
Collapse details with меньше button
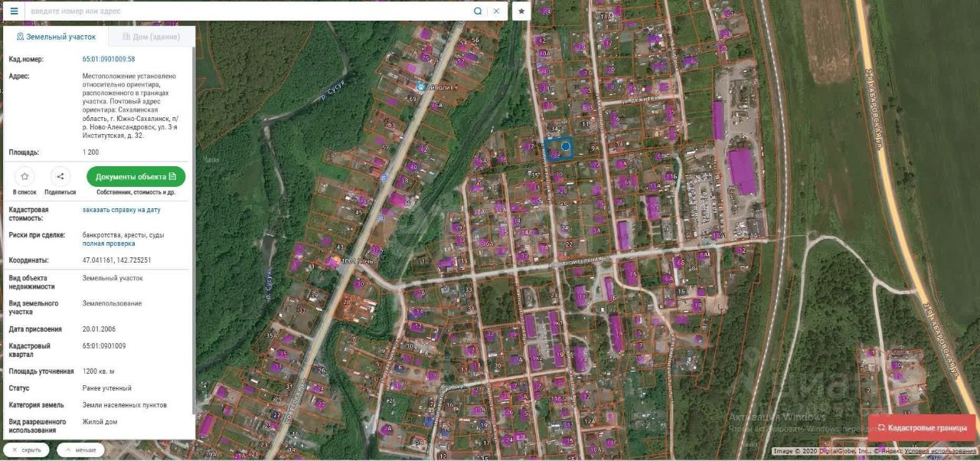pos(80,450)
